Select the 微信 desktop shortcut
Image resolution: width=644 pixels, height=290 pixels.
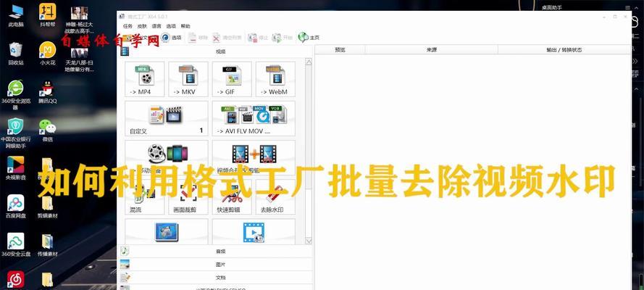[48, 130]
